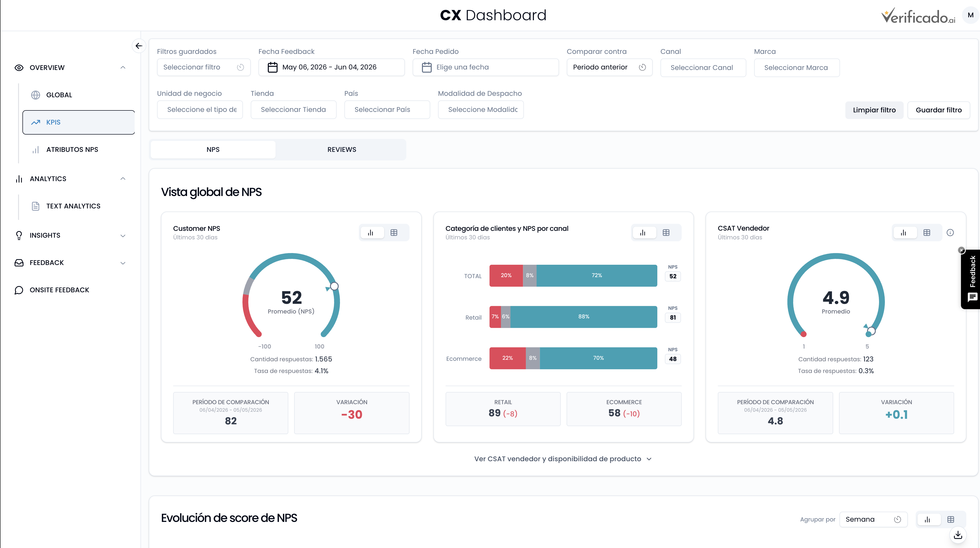980x548 pixels.
Task: Collapse sidebar with back arrow button
Action: (x=139, y=46)
